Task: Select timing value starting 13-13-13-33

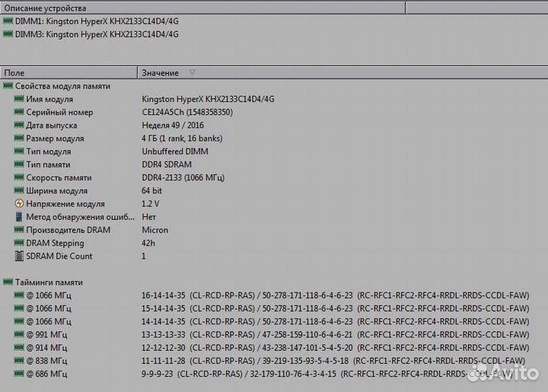Action: 336,334
